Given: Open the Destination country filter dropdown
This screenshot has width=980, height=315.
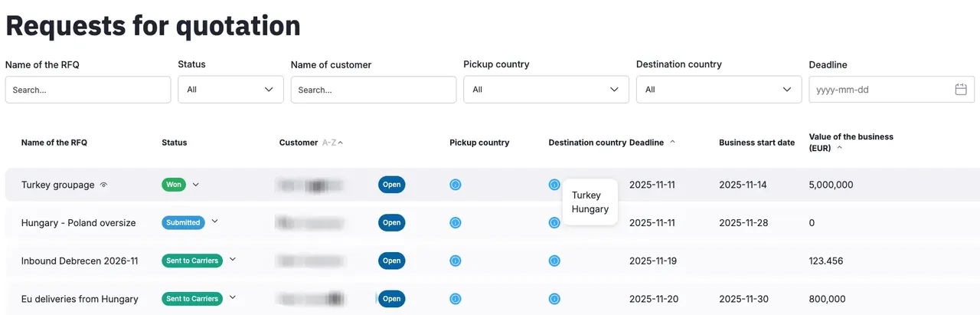Looking at the screenshot, I should (718, 90).
